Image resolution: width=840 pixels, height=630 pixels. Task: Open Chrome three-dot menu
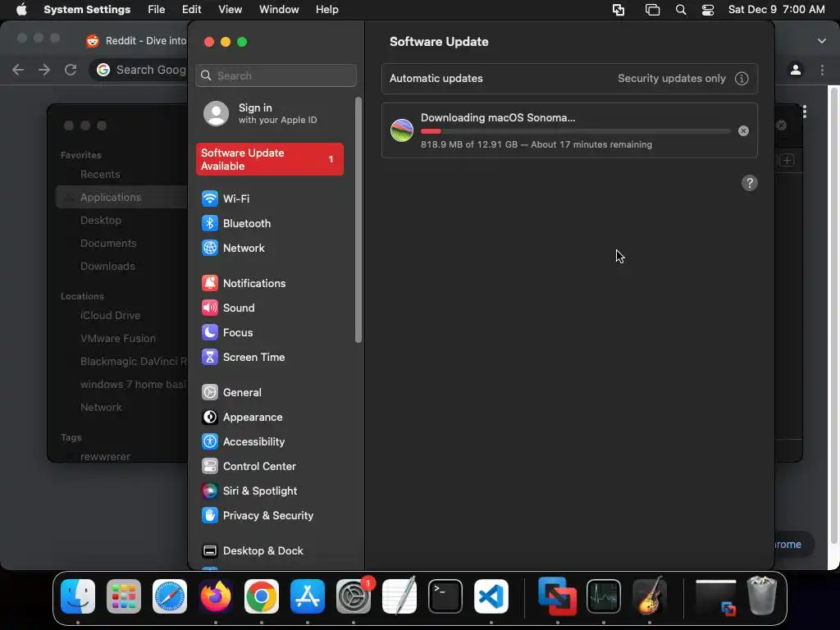coord(822,70)
